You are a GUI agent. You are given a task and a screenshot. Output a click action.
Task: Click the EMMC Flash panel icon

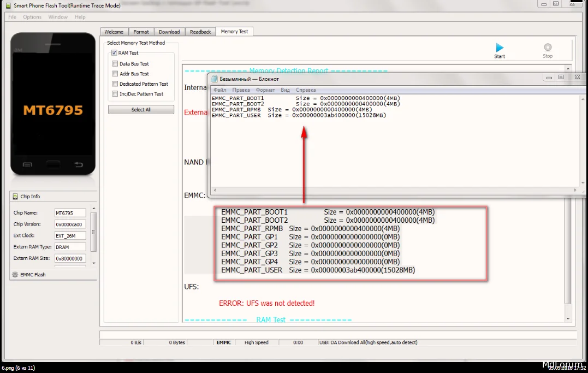click(x=15, y=275)
